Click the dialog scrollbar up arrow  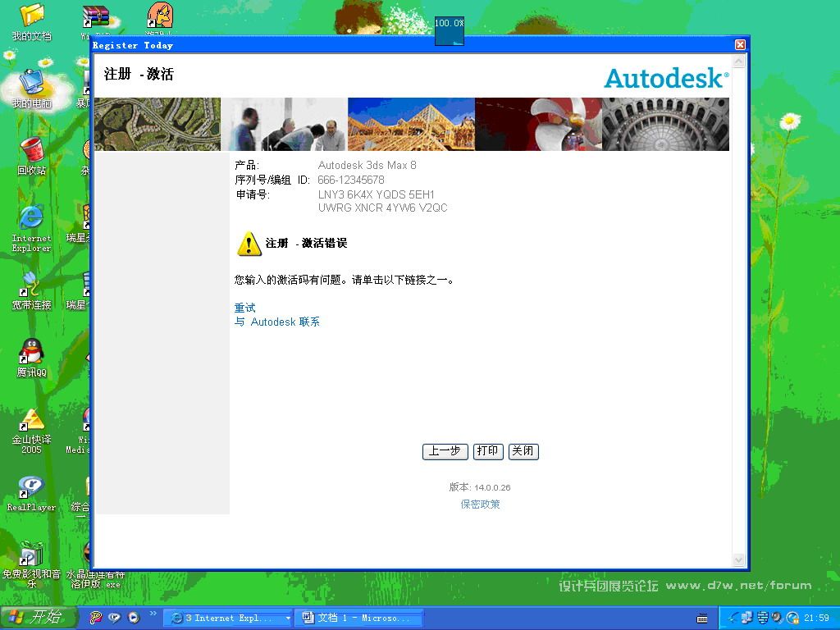(x=739, y=62)
